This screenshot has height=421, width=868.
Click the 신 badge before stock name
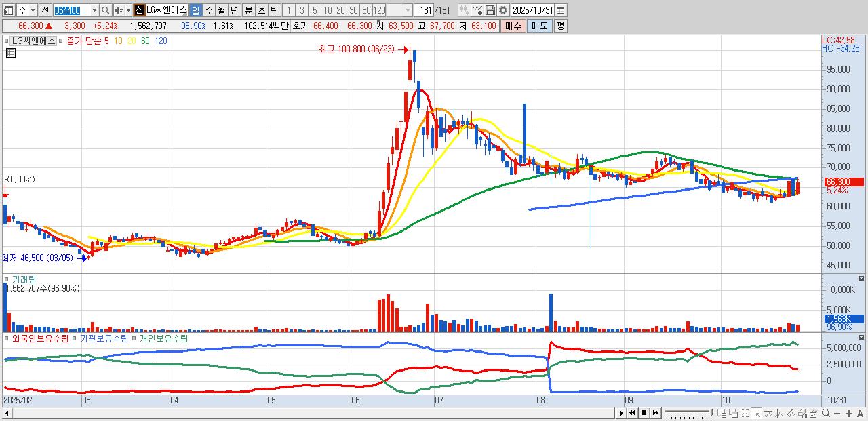[139, 10]
